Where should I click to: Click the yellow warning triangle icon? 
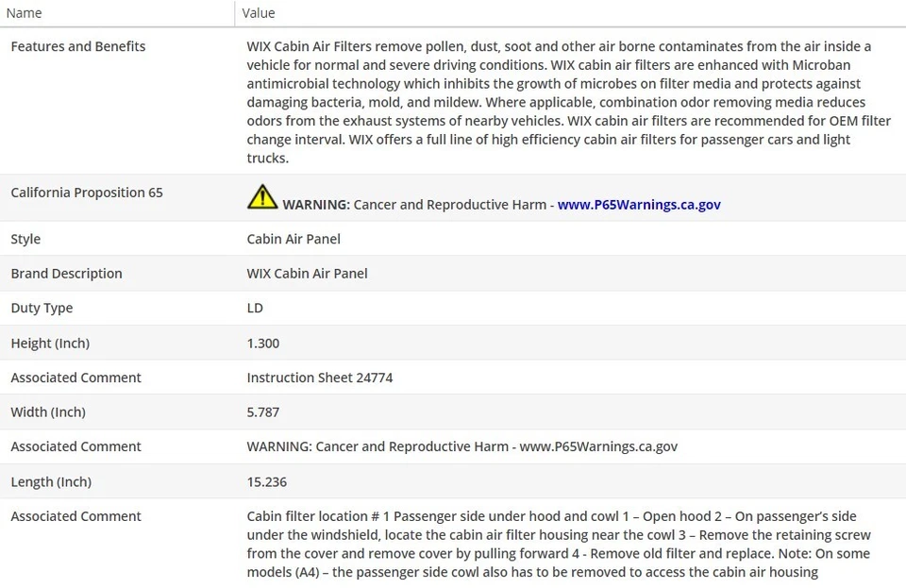point(262,196)
